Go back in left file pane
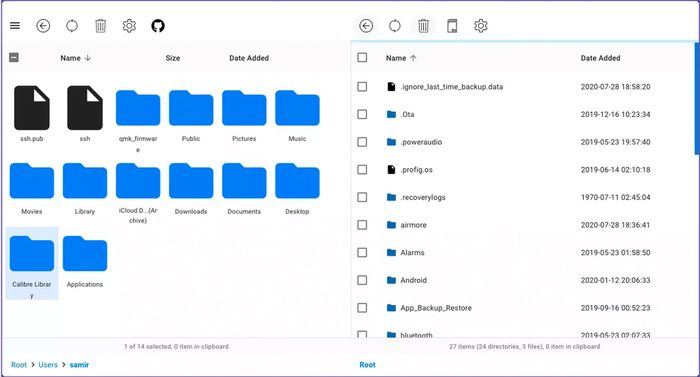Screen dimensions: 700x377 [x=43, y=26]
